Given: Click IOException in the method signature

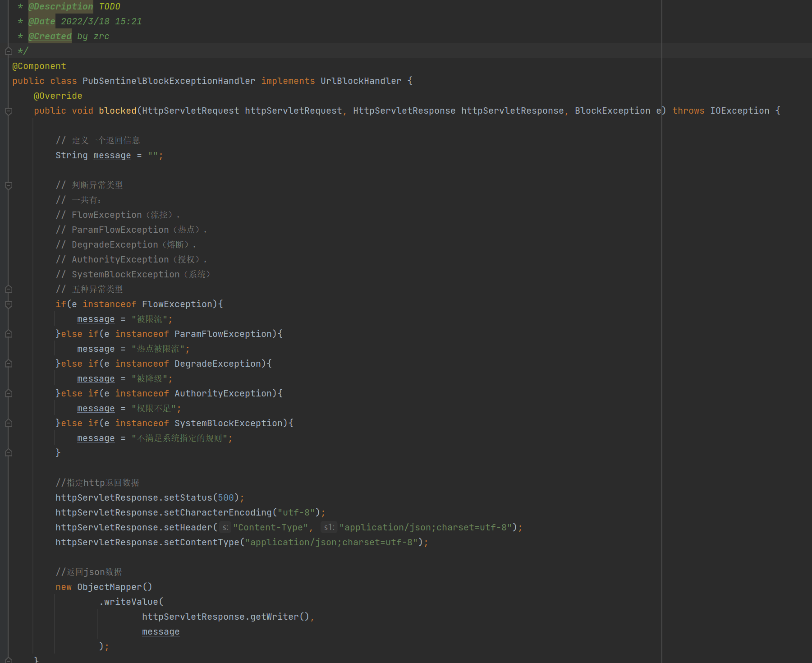Looking at the screenshot, I should [740, 111].
